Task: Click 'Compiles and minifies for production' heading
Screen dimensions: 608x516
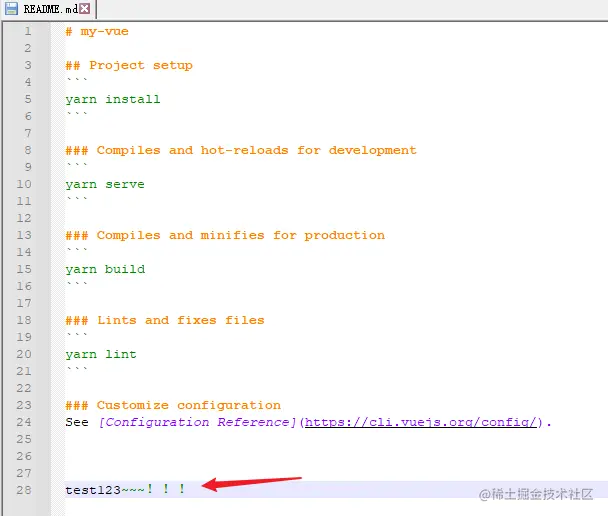Action: pos(240,235)
